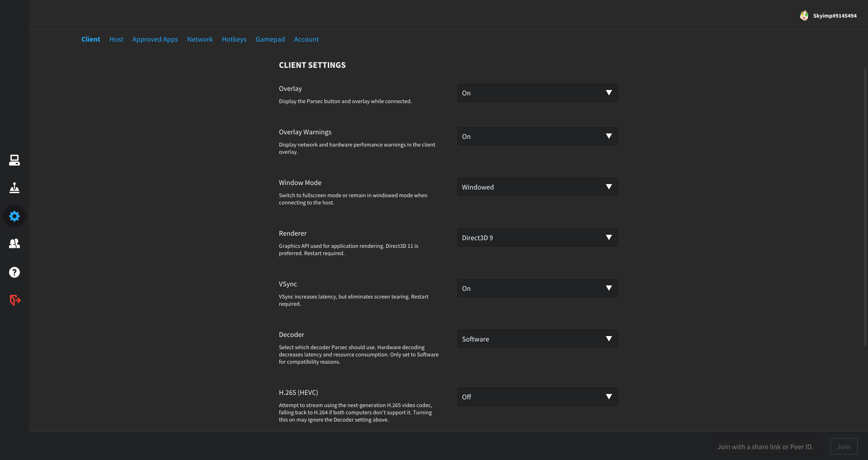Viewport: 868px width, 460px height.
Task: Switch to the Client tab
Action: 90,39
